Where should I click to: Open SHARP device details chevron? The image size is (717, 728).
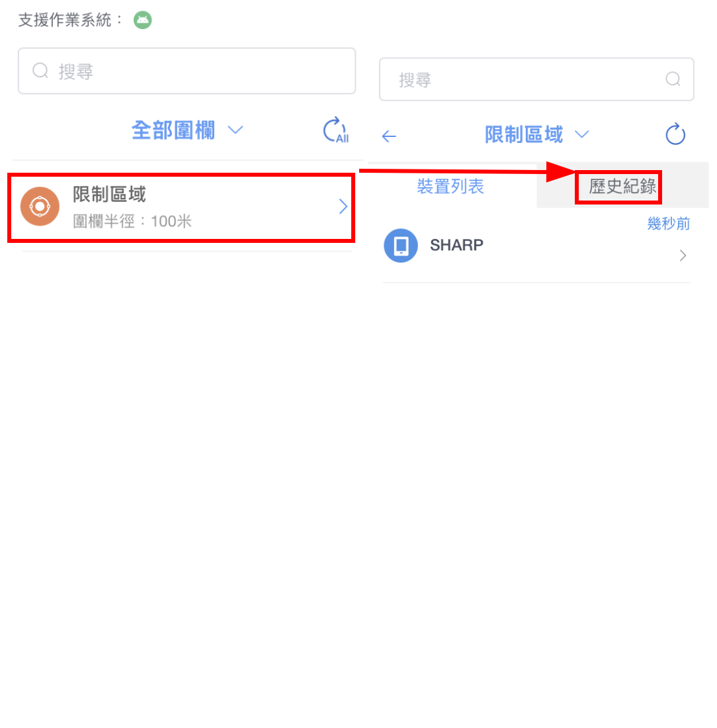[683, 256]
